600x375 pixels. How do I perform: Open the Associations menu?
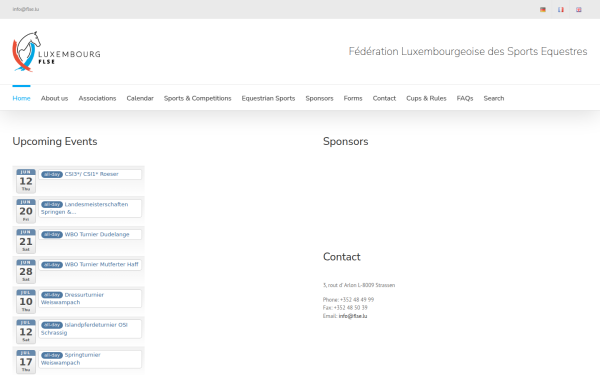click(97, 98)
